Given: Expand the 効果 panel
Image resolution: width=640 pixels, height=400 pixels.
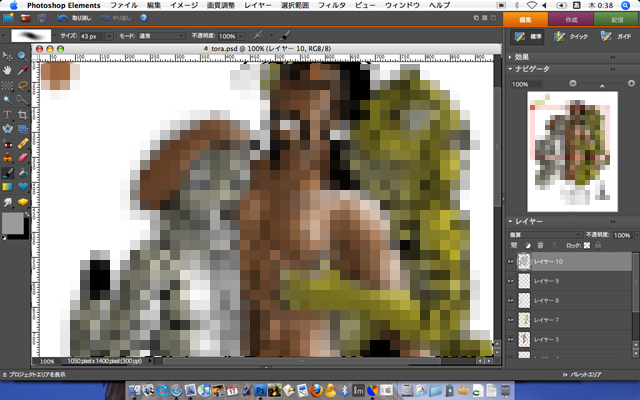Looking at the screenshot, I should tap(510, 57).
